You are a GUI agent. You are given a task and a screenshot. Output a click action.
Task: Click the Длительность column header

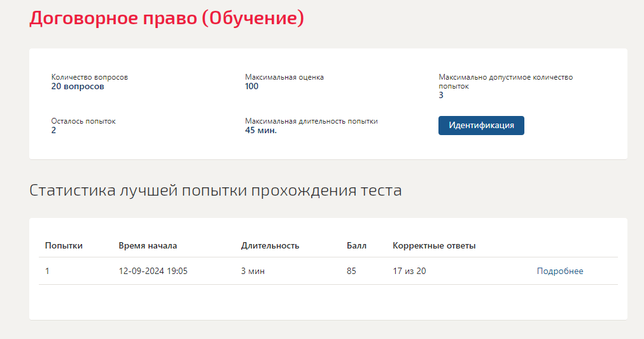pyautogui.click(x=270, y=245)
